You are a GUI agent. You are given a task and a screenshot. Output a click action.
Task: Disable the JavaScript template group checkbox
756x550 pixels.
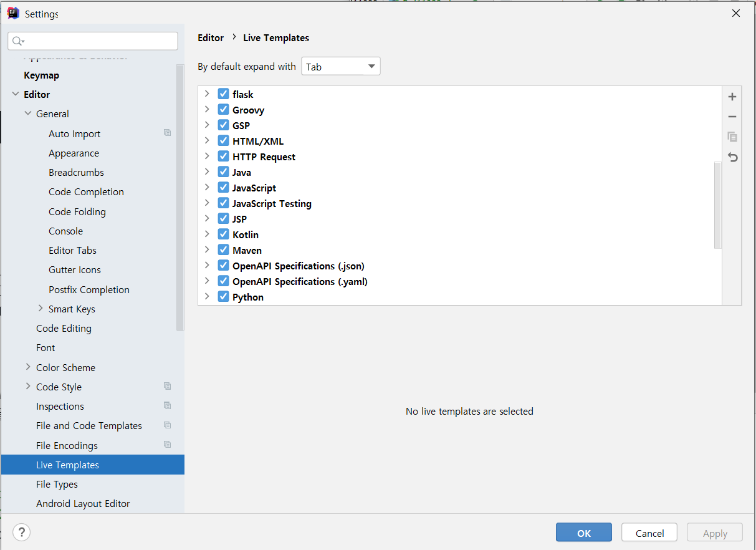(223, 187)
